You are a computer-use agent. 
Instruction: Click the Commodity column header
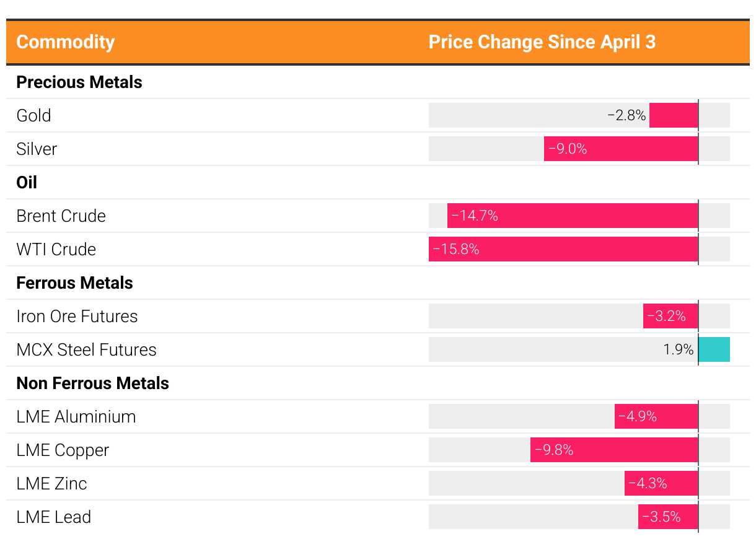point(66,42)
